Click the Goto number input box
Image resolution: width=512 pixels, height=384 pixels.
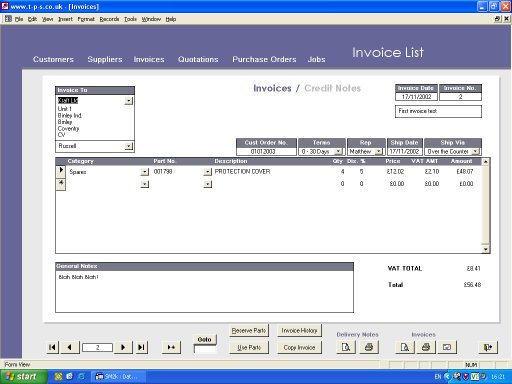[x=204, y=349]
